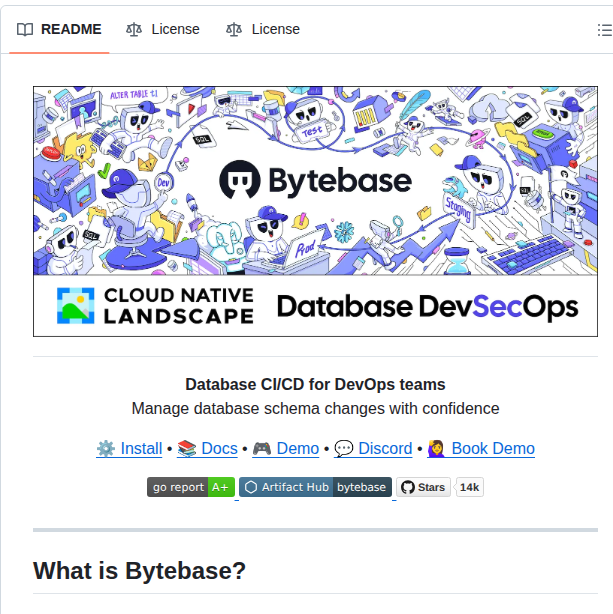Click the README book icon
613x614 pixels.
[25, 29]
